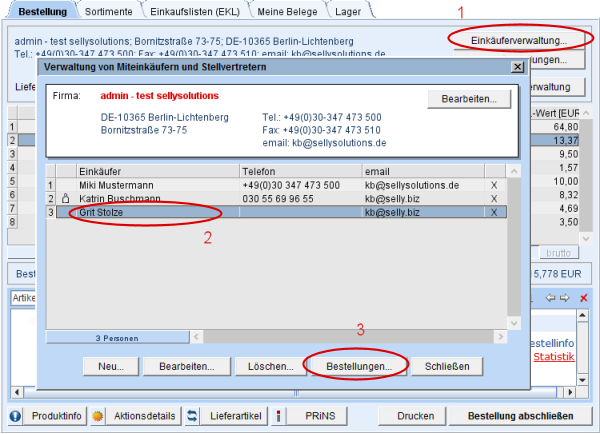This screenshot has width=600, height=434.
Task: Click swap arrows icon beside Lieferartikel
Action: 192,416
